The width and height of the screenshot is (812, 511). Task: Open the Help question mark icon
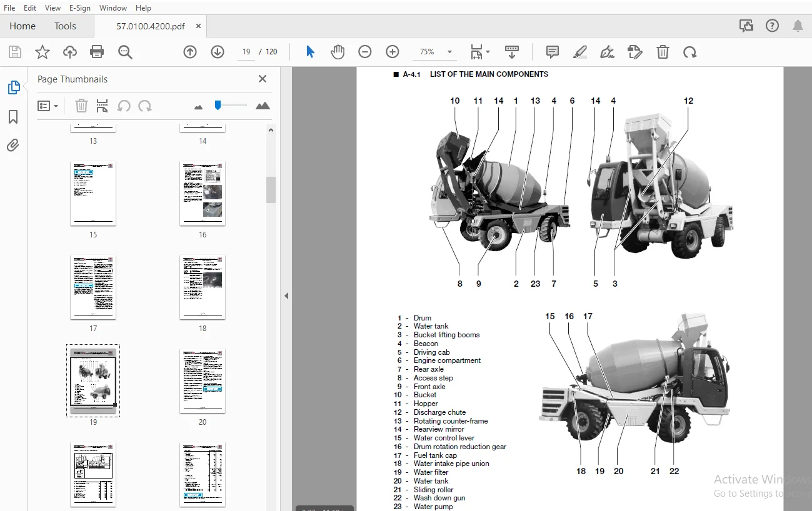pyautogui.click(x=772, y=26)
